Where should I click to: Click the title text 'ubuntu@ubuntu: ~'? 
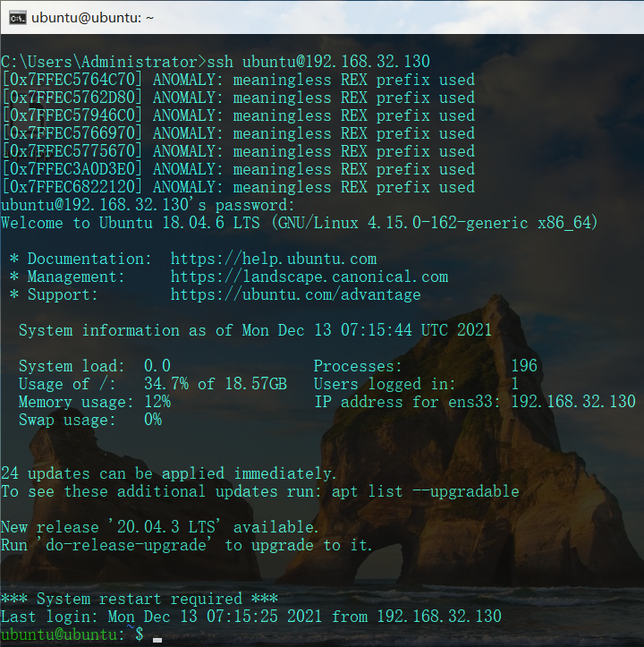[92, 18]
